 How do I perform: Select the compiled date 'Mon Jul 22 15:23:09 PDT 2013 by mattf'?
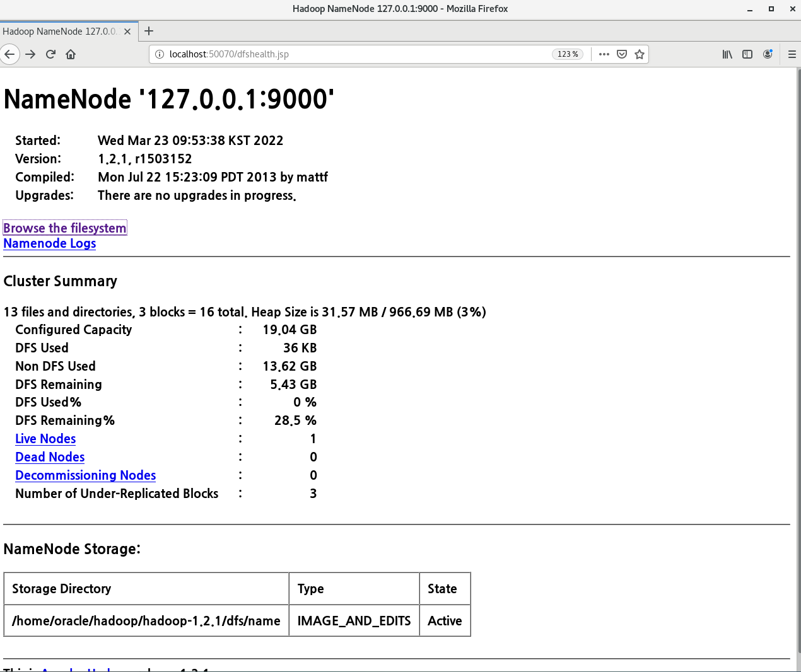[213, 177]
